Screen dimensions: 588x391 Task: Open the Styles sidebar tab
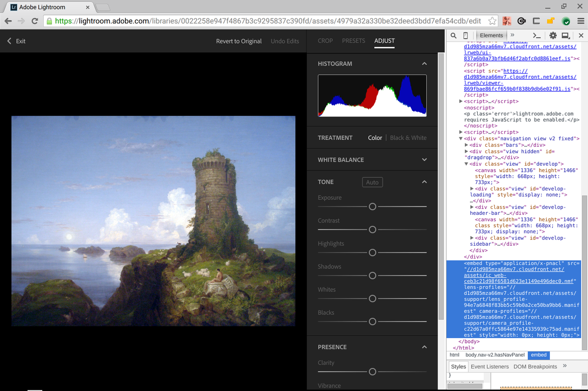pyautogui.click(x=459, y=366)
